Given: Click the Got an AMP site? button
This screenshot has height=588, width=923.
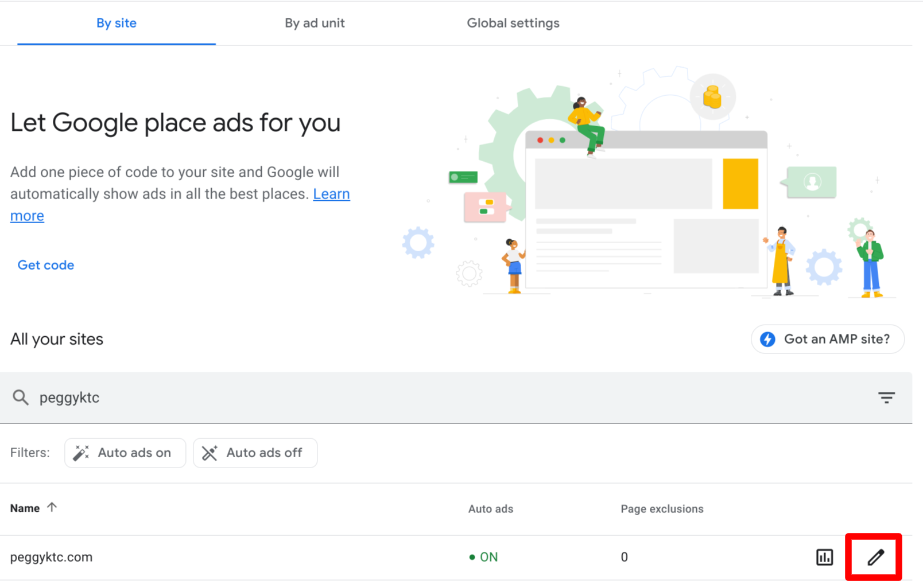Looking at the screenshot, I should click(827, 339).
